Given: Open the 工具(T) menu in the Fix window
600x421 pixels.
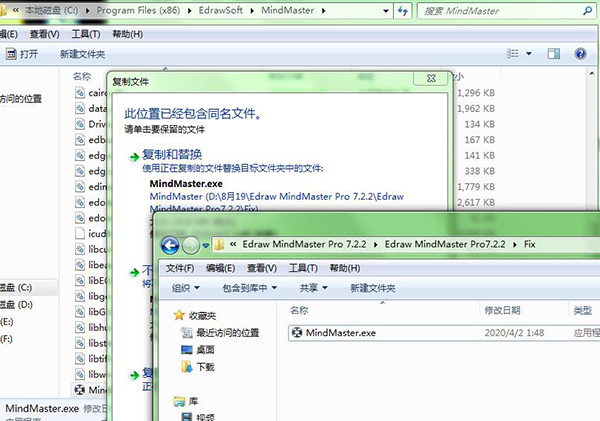Looking at the screenshot, I should [303, 268].
